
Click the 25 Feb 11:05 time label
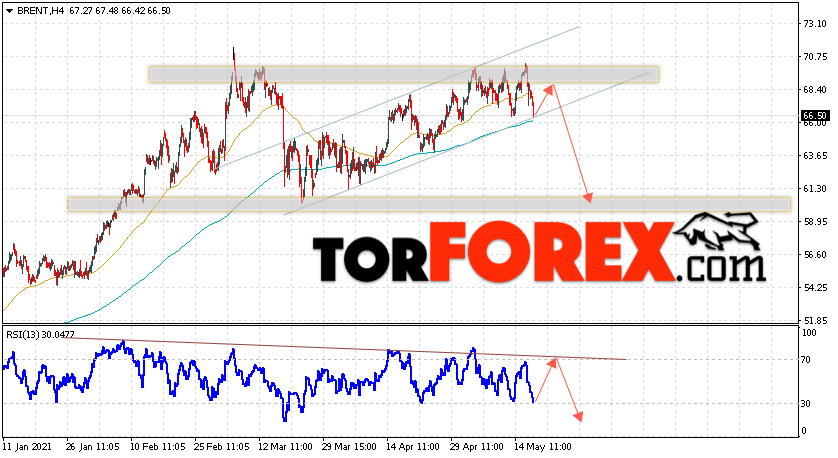pyautogui.click(x=221, y=447)
